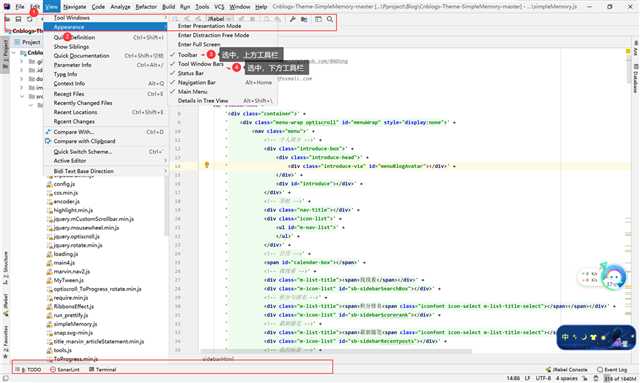
Task: Click the project tree vertical scrollbar
Action: tap(167, 205)
